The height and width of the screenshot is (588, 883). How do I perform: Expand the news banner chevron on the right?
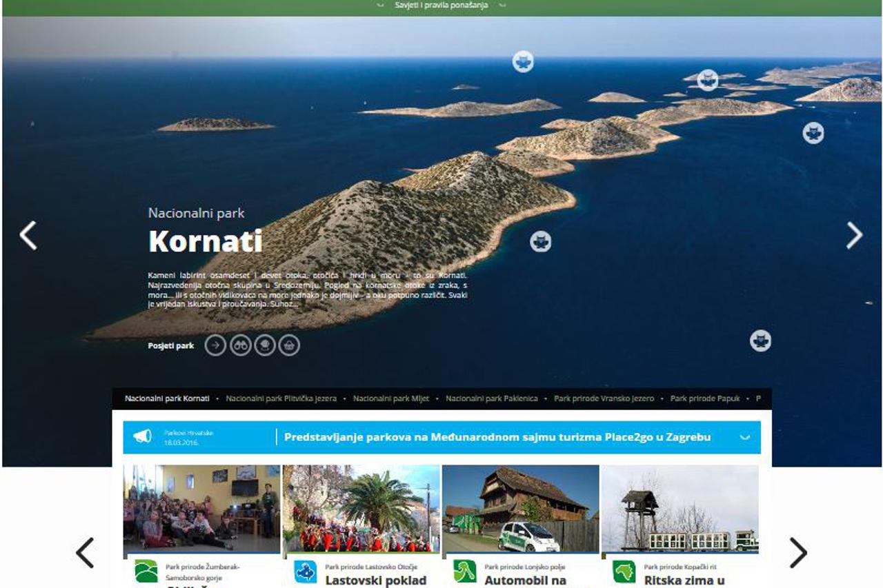[x=744, y=437]
